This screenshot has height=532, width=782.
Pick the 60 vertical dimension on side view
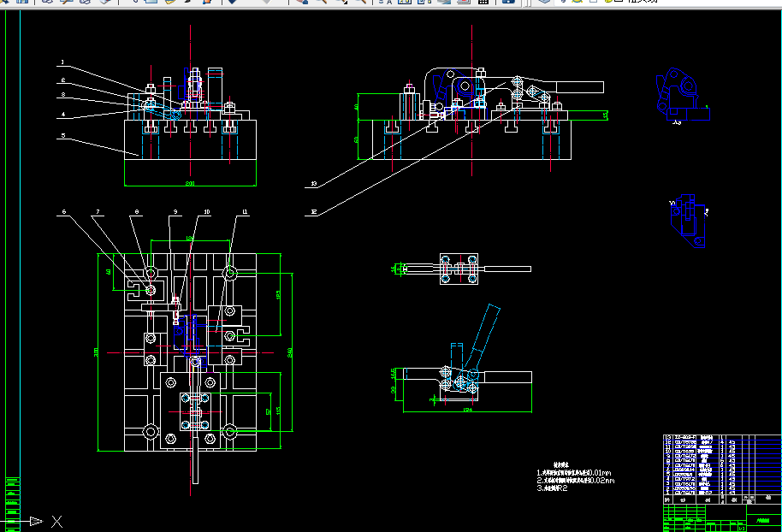tap(356, 139)
